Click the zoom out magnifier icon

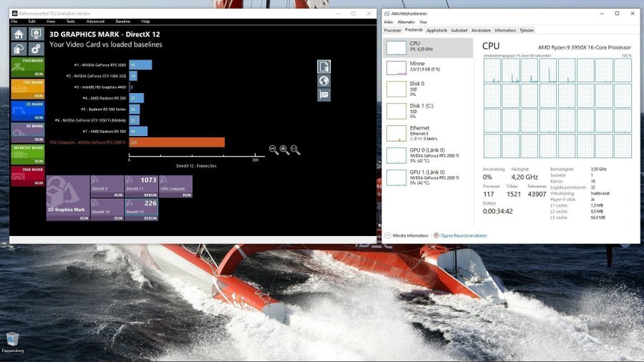[273, 150]
